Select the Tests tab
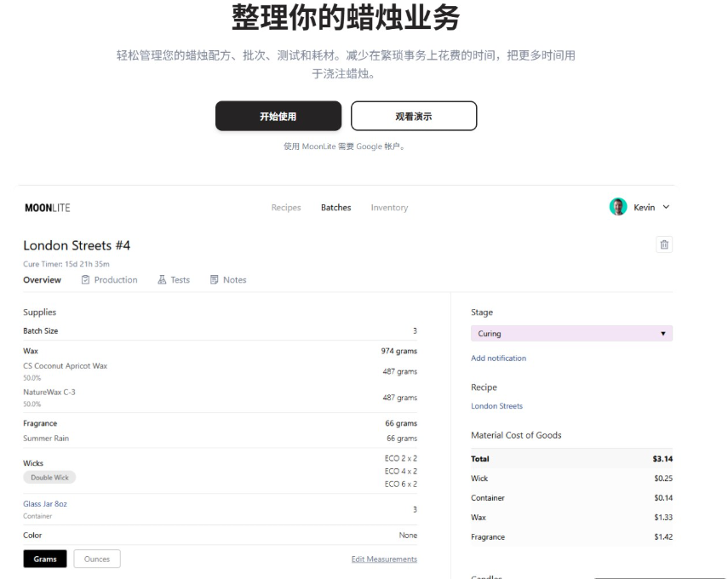 [x=174, y=279]
